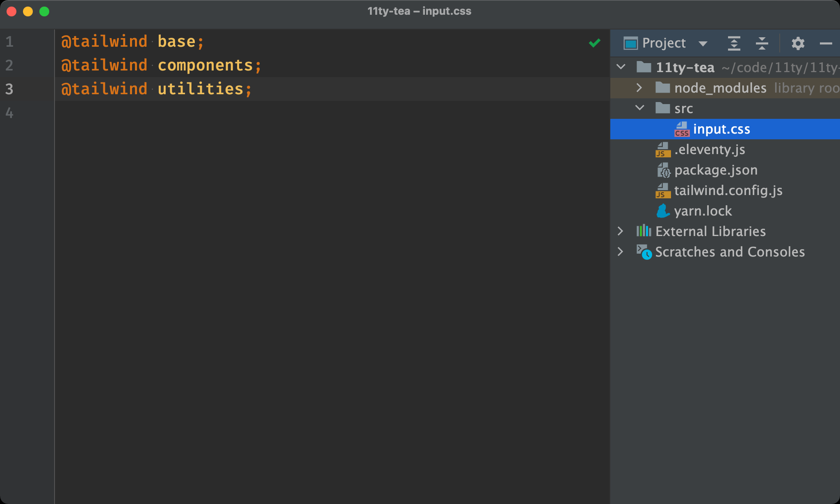Click line number 4 in the gutter
Screen dimensions: 840x504
coord(9,113)
